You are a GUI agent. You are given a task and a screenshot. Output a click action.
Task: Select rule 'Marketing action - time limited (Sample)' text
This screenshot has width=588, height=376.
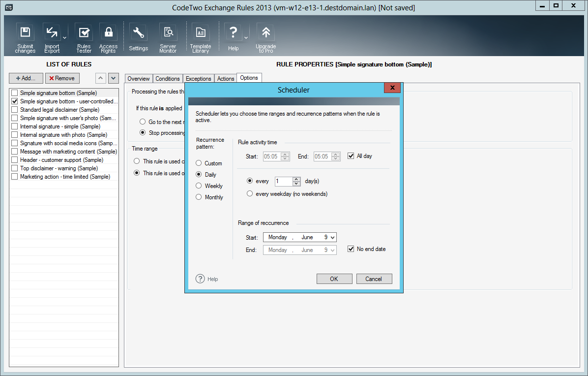tap(65, 176)
